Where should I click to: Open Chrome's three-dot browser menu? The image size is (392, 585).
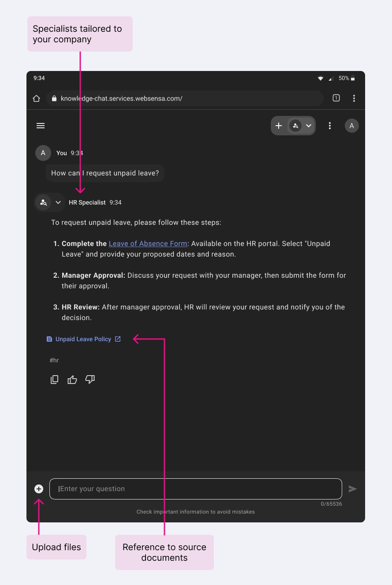coord(354,98)
